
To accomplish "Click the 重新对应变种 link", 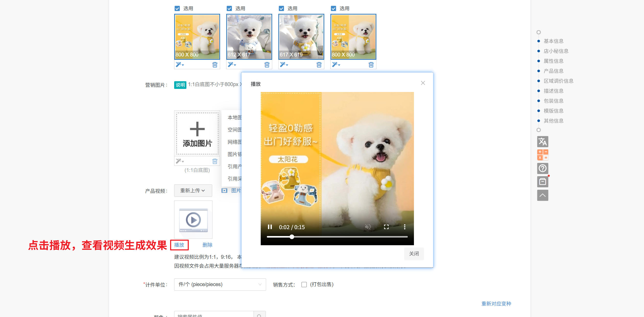I will tap(496, 304).
